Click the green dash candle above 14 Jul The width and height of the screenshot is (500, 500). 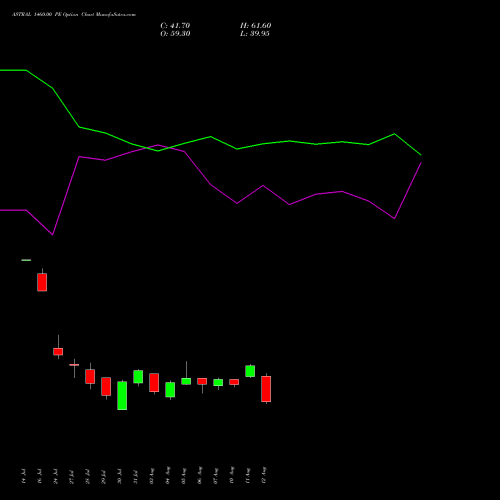pos(26,260)
